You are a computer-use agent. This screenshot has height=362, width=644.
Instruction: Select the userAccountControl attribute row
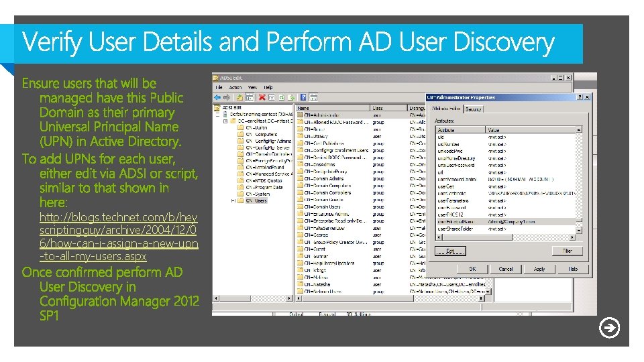(x=506, y=180)
